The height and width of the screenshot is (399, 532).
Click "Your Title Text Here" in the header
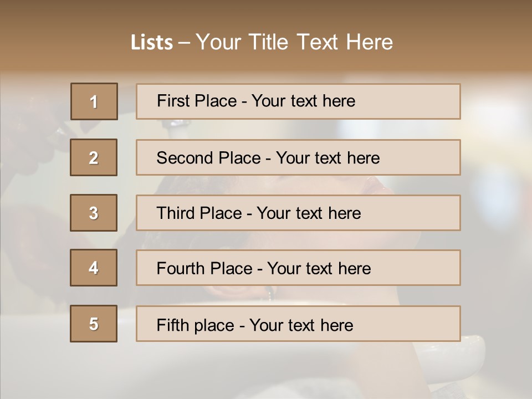point(294,42)
